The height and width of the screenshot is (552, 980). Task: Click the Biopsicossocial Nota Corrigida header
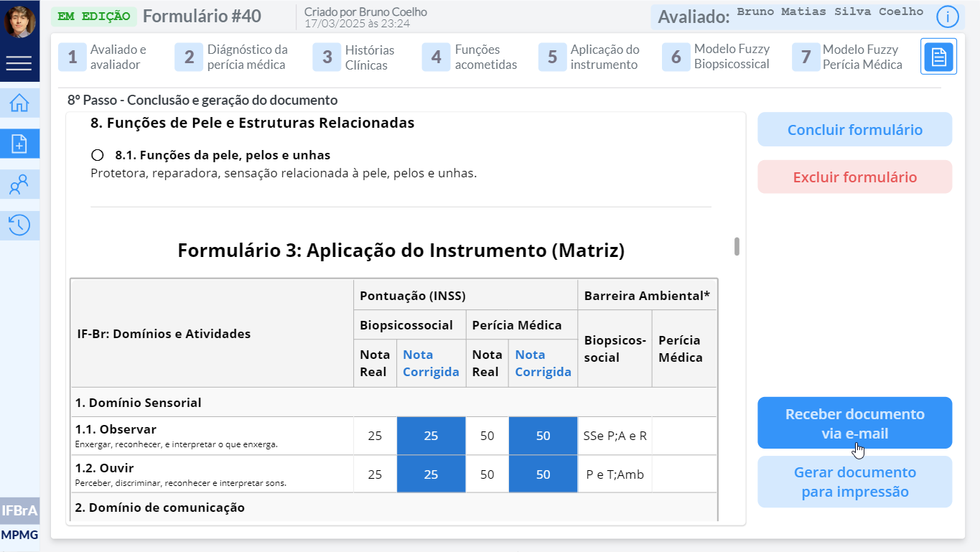[x=431, y=363]
